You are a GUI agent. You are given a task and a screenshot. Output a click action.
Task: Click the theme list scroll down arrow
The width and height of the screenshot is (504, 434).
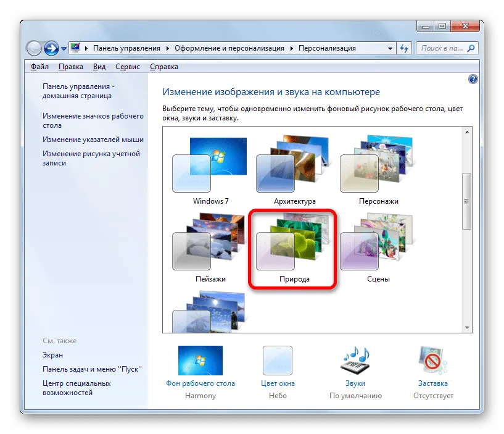point(467,328)
